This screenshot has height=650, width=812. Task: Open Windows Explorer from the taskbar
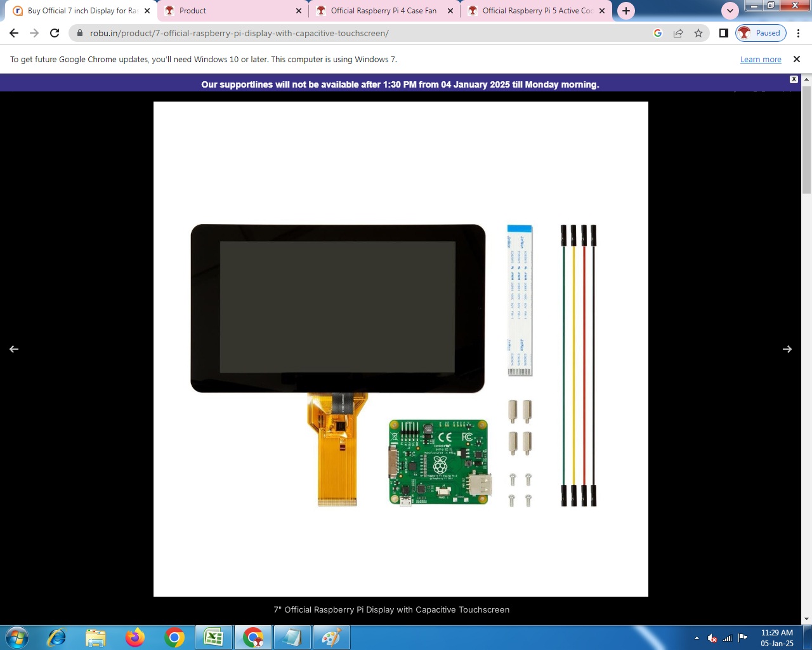(96, 637)
